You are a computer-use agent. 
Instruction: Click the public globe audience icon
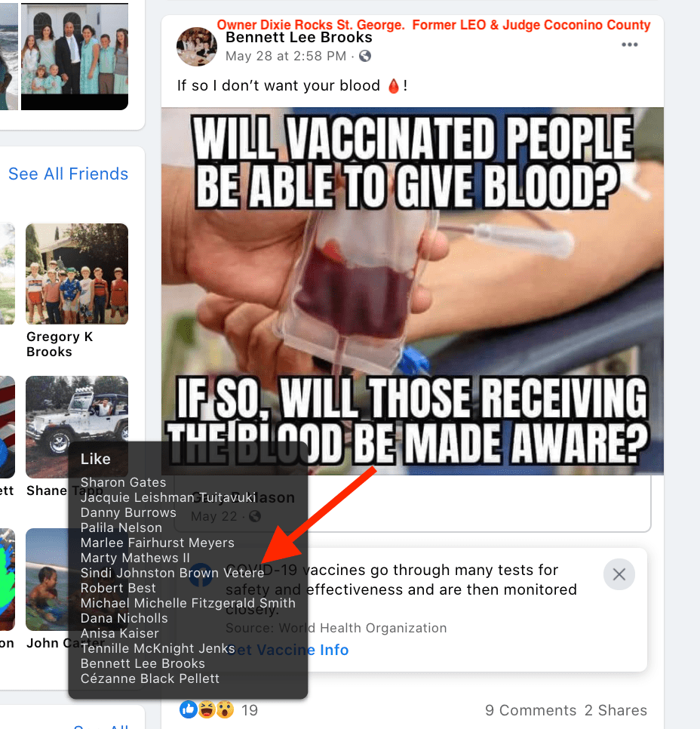click(x=365, y=57)
